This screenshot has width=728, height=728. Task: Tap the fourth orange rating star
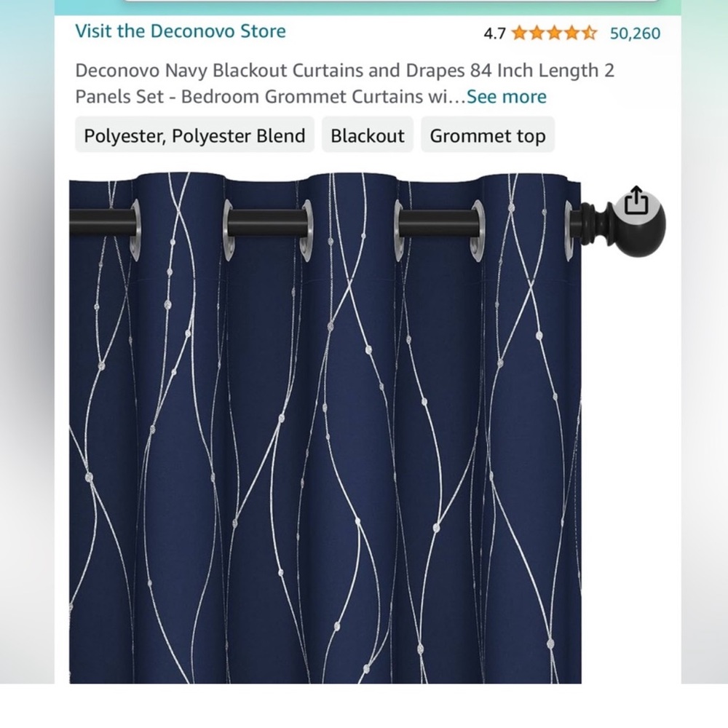572,33
